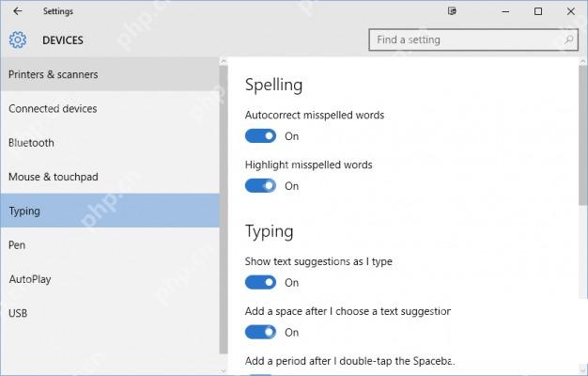Select the Typing category
Image resolution: width=588 pixels, height=376 pixels.
[x=110, y=211]
